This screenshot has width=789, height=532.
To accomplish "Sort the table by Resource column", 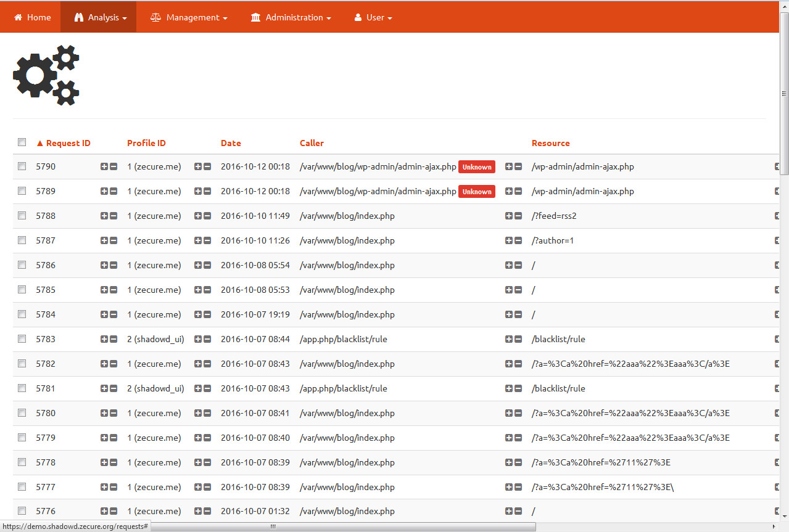I will pyautogui.click(x=551, y=143).
